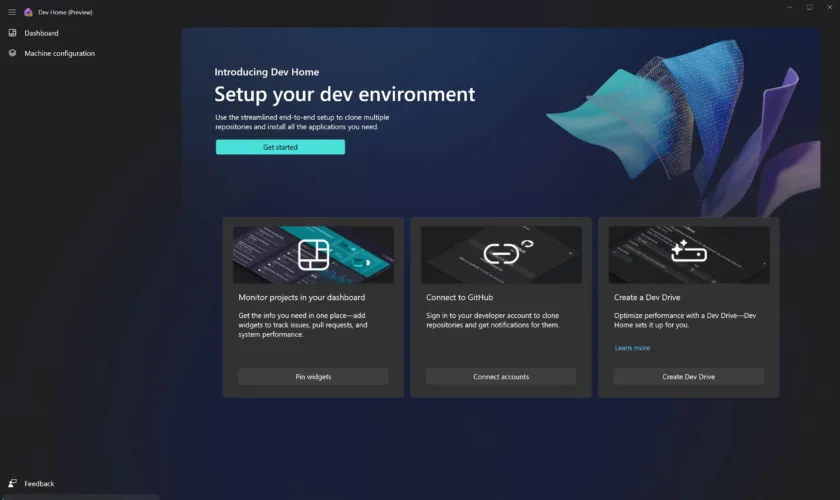Close the Dev Home window
840x500 pixels.
[830, 8]
